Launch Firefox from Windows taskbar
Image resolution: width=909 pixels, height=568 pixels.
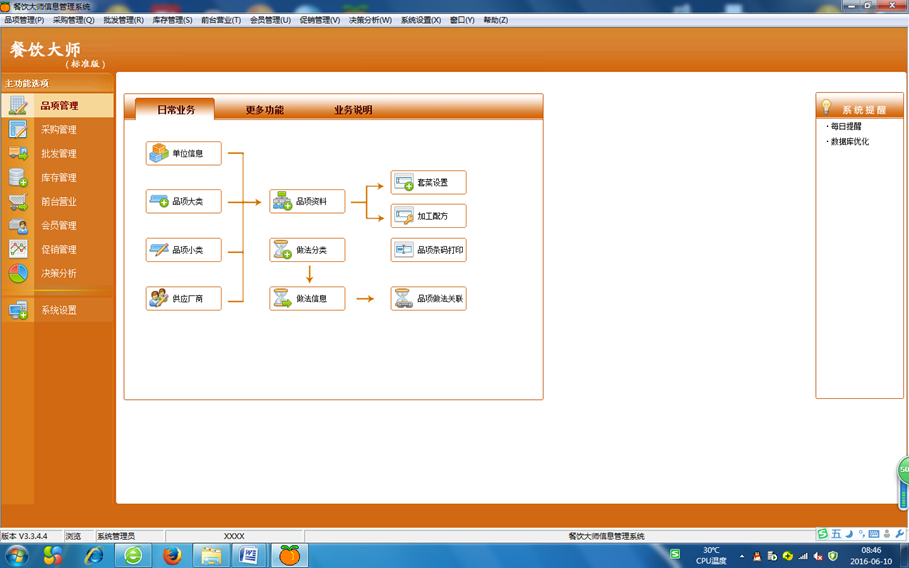pos(172,555)
